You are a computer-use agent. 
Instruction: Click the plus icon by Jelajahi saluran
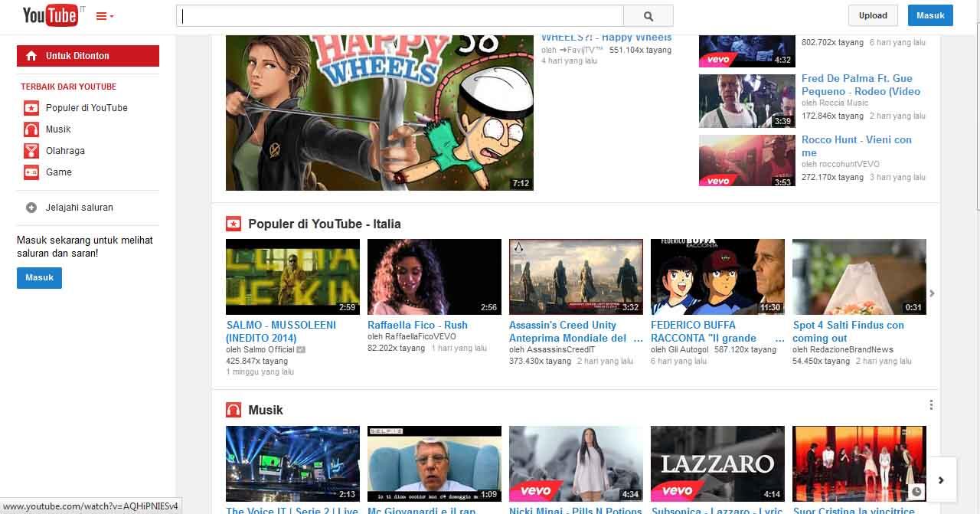pos(31,208)
